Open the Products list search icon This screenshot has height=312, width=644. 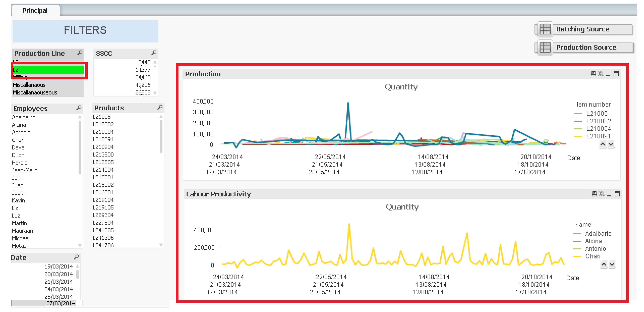pos(160,108)
